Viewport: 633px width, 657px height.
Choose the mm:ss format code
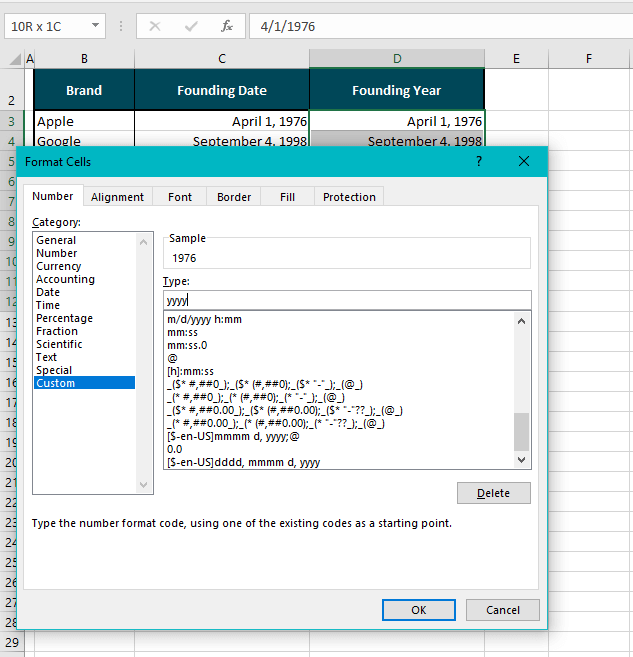click(182, 332)
